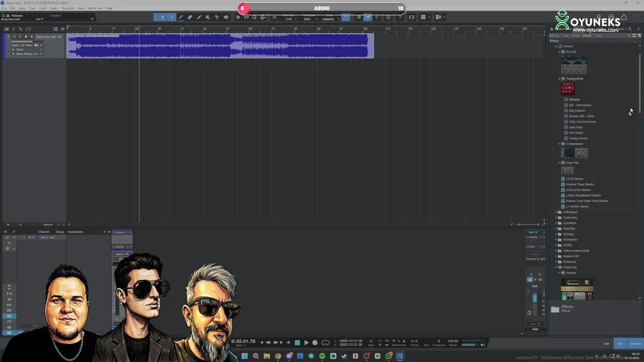Select the Arrow tool in toolbar
Viewport: 644px width, 362px height.
point(163,17)
